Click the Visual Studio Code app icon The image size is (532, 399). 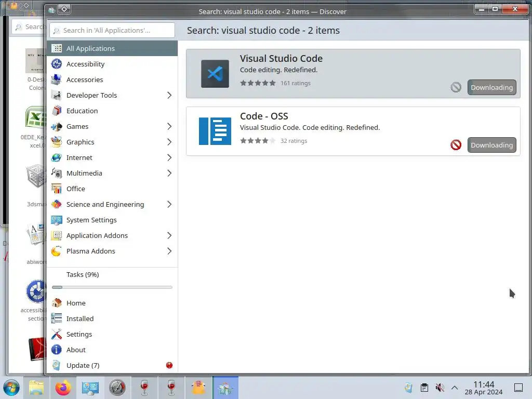coord(215,74)
